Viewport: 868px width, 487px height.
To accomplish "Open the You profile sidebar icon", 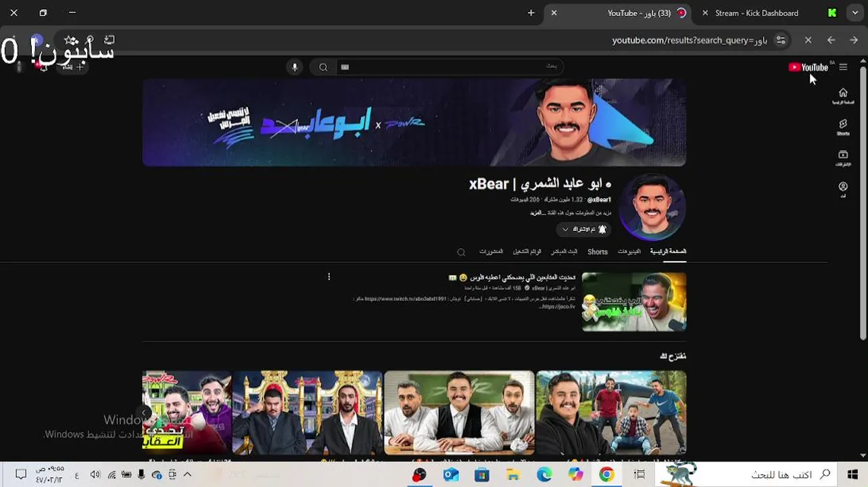I will [843, 189].
